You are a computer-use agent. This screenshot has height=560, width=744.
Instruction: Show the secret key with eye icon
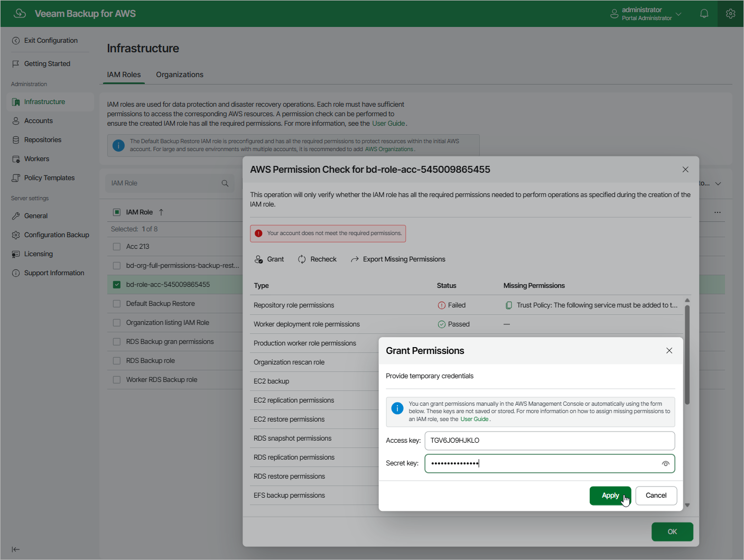(x=666, y=464)
